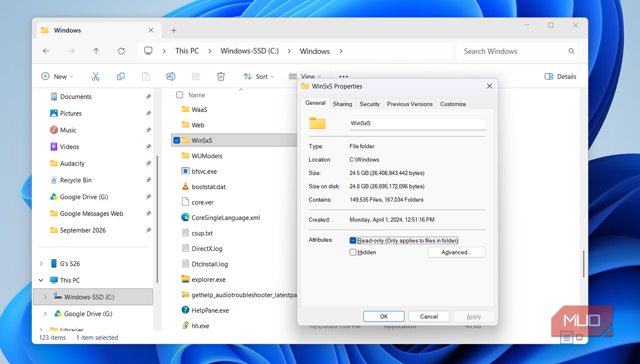This screenshot has height=364, width=640.
Task: Click the Windows-SSD (C:) breadcrumb
Action: 249,51
